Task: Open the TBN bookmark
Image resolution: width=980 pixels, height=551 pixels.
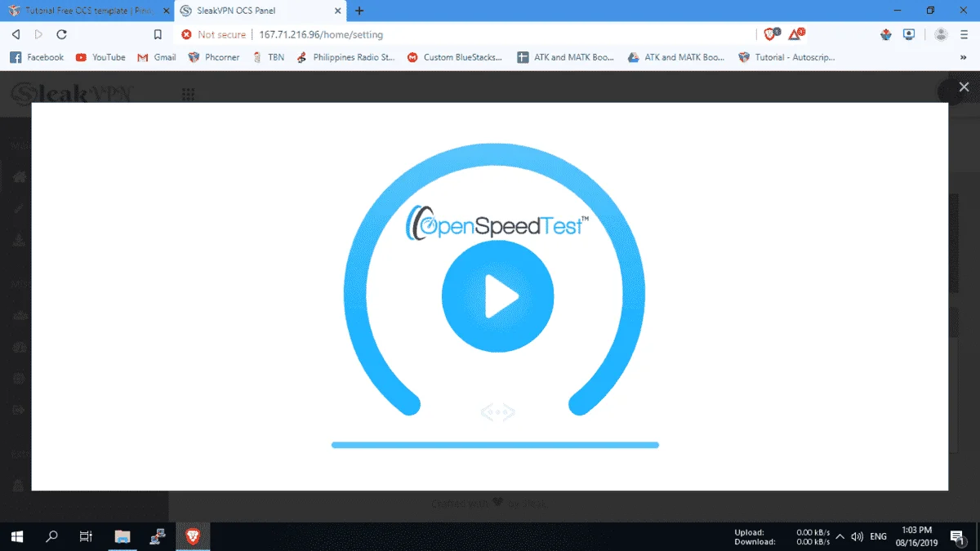Action: point(268,57)
